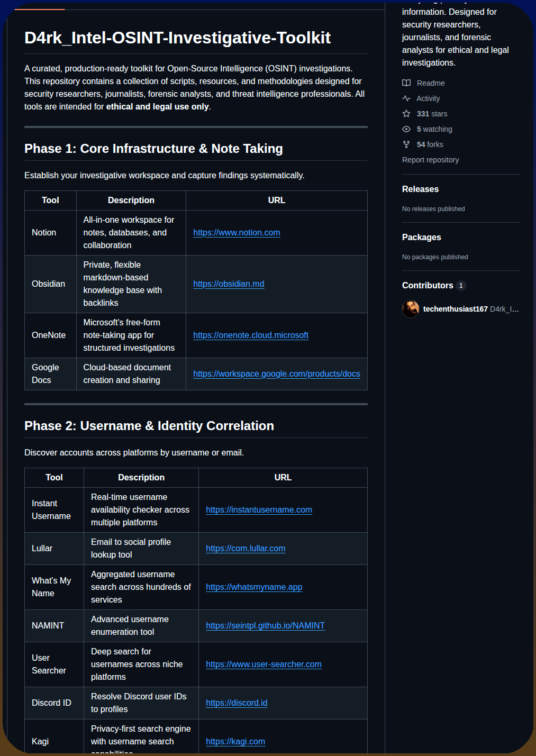Viewport: 536px width, 756px height.
Task: Open the https://www.notion.com link
Action: pos(237,233)
